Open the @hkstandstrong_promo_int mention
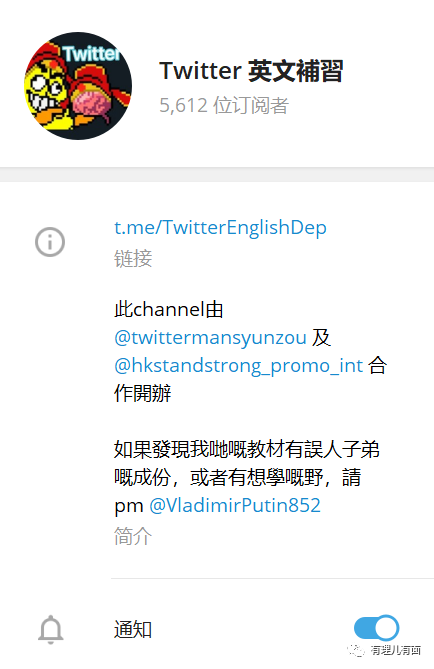The height and width of the screenshot is (669, 434). pos(239,366)
